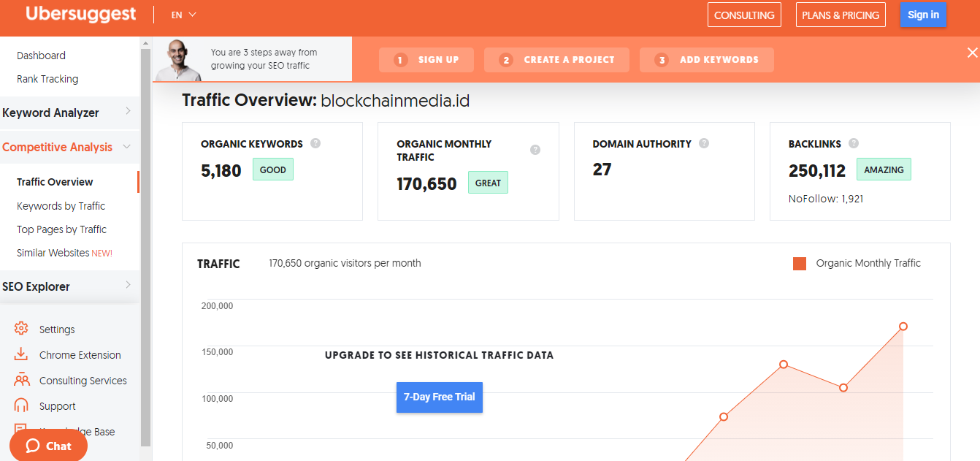Open Chrome Extension link
Screen dimensions: 980x461
(80, 355)
